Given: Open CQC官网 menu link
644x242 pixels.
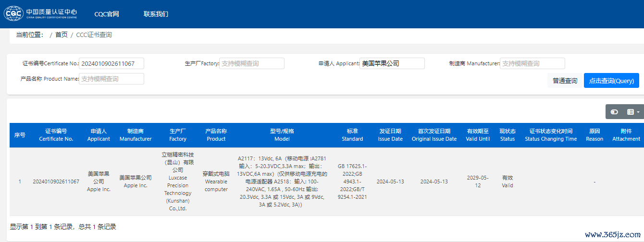Looking at the screenshot, I should [x=107, y=14].
